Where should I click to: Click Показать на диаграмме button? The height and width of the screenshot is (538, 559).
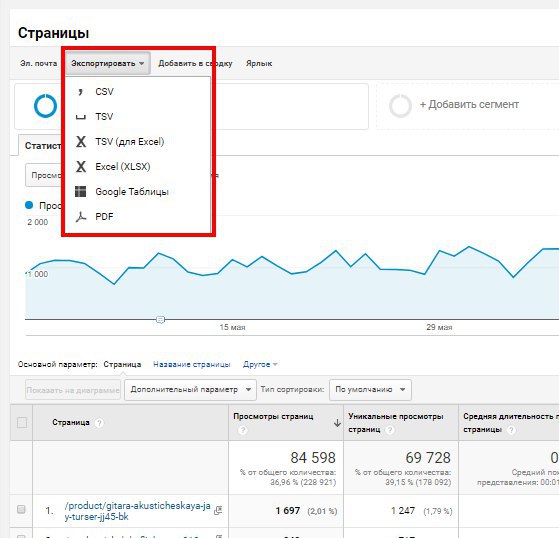73,390
